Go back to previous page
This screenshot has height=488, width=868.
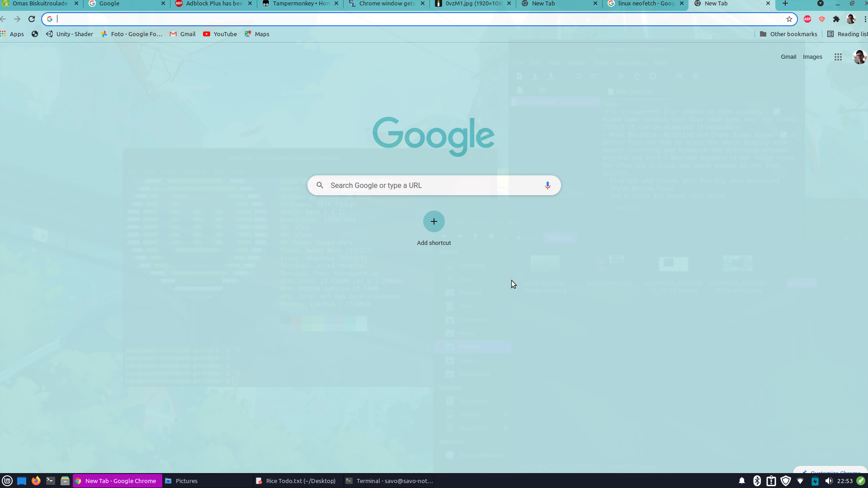(3, 19)
